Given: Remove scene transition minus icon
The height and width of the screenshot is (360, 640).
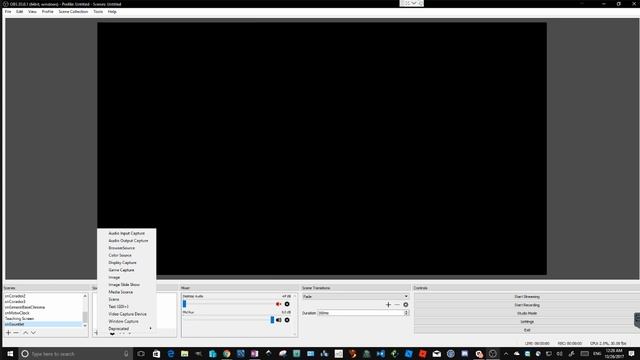Looking at the screenshot, I should [397, 304].
